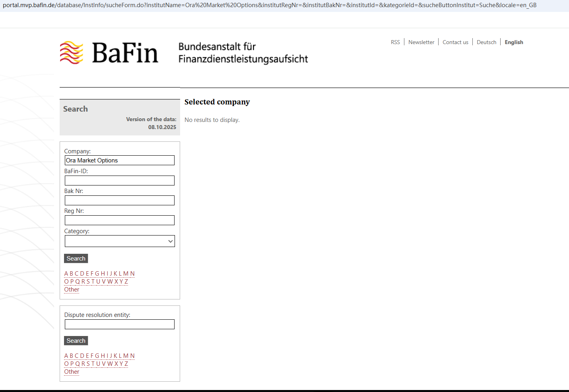Select the Reg Nr input field
The height and width of the screenshot is (392, 569).
120,220
